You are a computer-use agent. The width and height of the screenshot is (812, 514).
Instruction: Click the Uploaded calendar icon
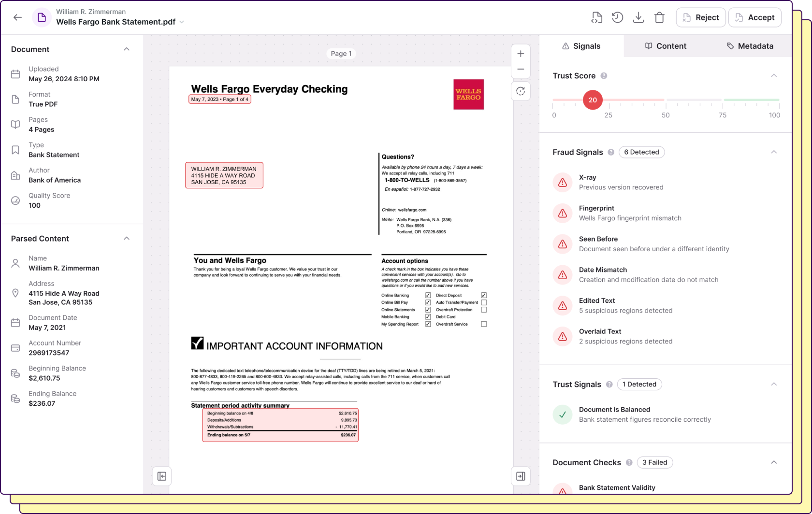click(15, 74)
